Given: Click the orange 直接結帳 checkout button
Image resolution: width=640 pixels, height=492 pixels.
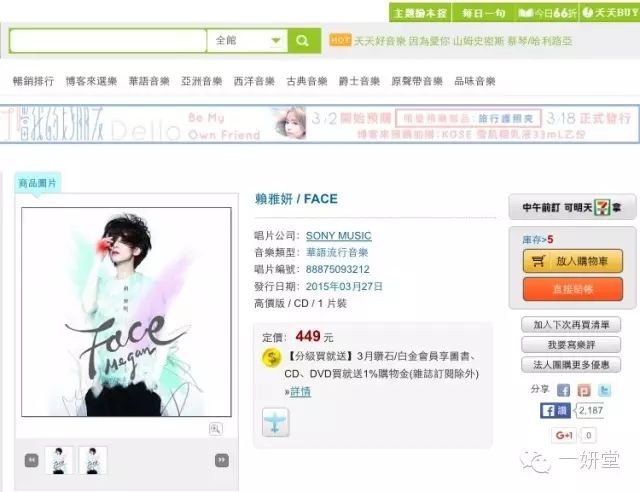Looking at the screenshot, I should pyautogui.click(x=573, y=289).
